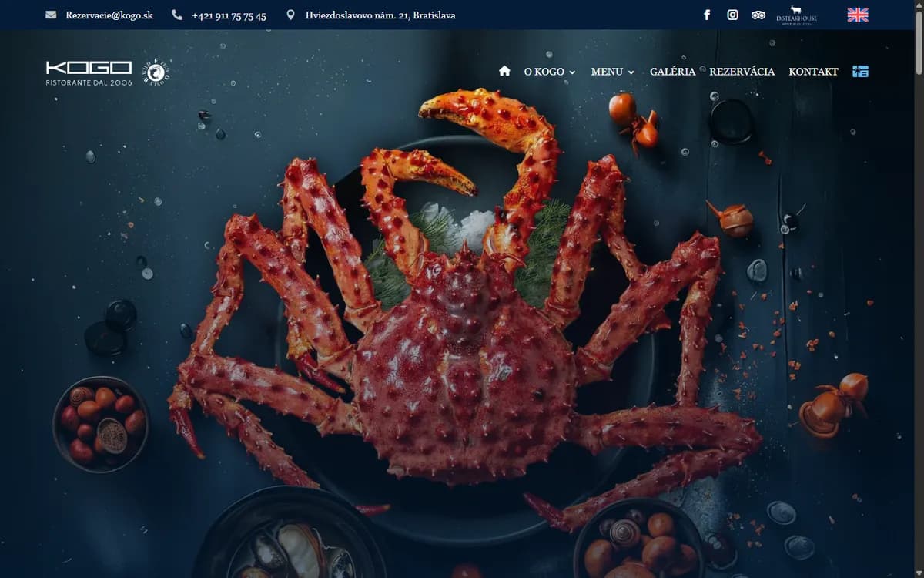This screenshot has width=924, height=578.
Task: Expand the O KOGO dropdown menu
Action: [x=549, y=72]
